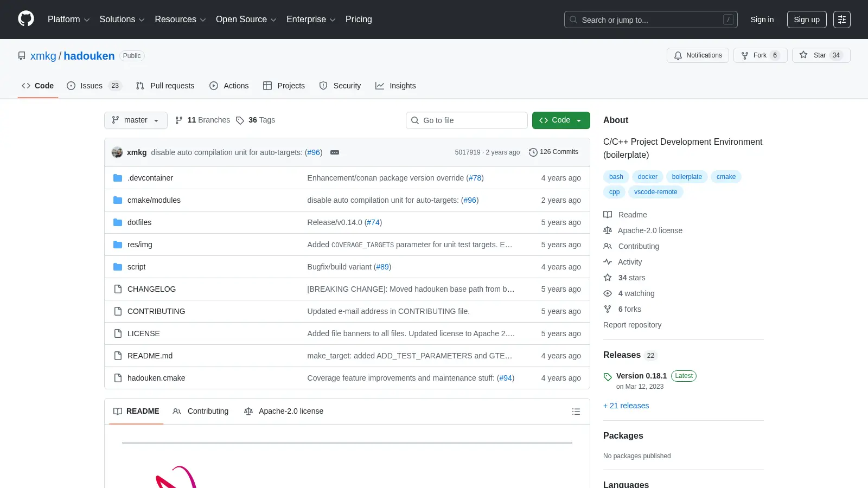Open the CHANGELOG file
This screenshot has height=488, width=868.
[x=151, y=289]
